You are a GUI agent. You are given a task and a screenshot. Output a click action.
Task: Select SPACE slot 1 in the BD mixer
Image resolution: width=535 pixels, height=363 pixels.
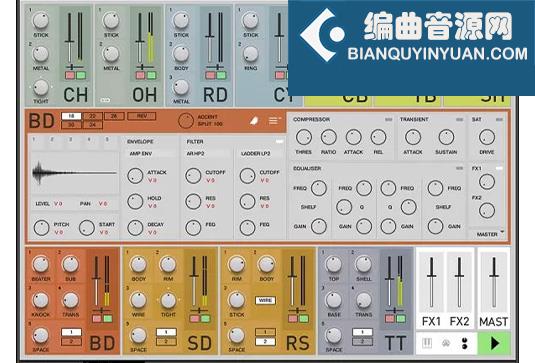71,332
